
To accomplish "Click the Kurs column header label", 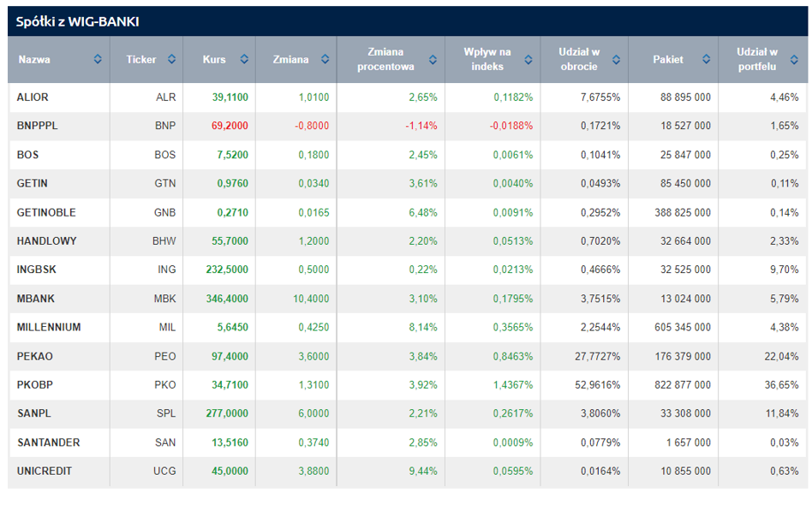I will [214, 60].
